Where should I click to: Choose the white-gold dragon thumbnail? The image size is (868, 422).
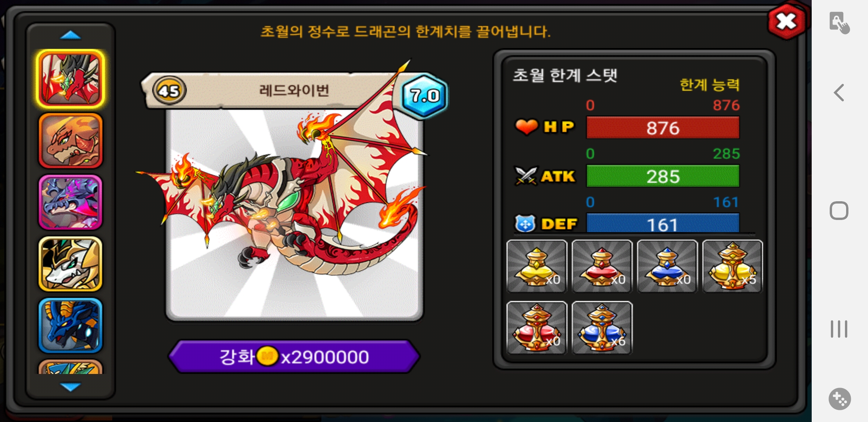pos(70,264)
